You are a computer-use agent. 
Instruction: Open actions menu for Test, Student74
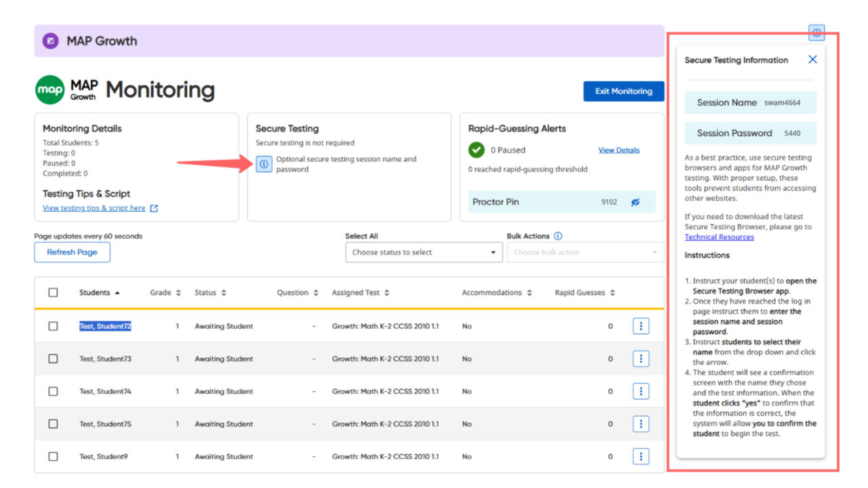click(641, 391)
